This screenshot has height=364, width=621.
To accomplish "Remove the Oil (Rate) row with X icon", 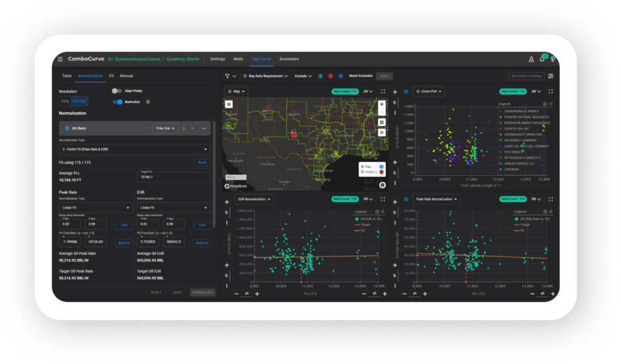I will (x=193, y=128).
